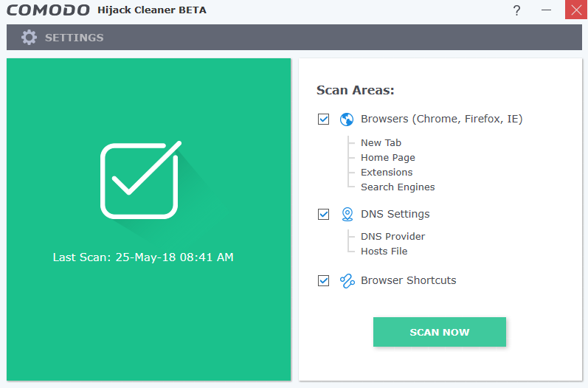This screenshot has height=388, width=588.
Task: Click the Browser Shortcuts label
Action: click(x=409, y=280)
